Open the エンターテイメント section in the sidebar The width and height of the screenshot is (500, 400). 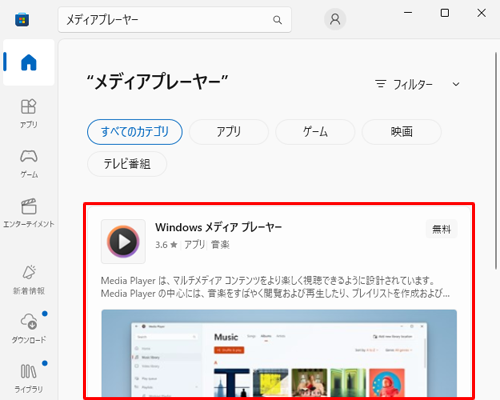coord(29,213)
